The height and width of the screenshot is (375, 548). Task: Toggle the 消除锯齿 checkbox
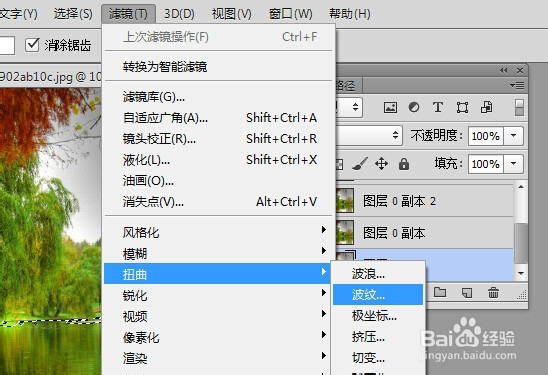coord(32,45)
